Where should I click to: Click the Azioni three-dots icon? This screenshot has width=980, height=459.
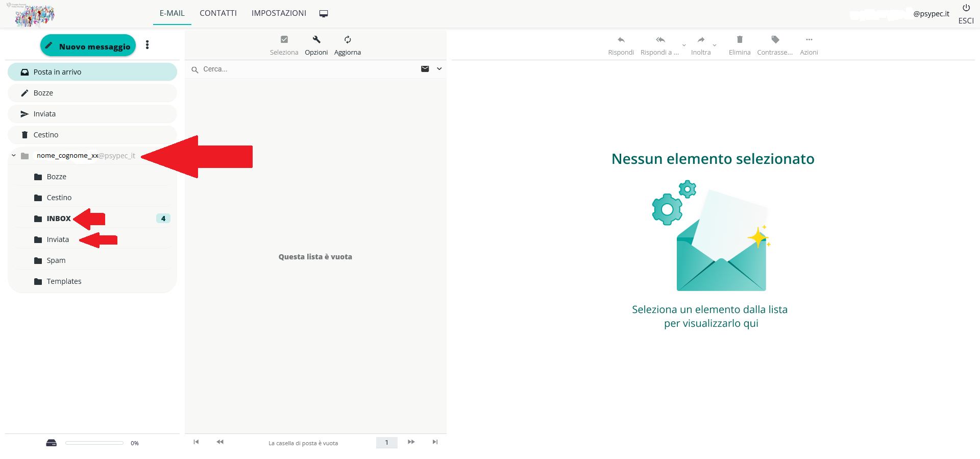point(809,40)
